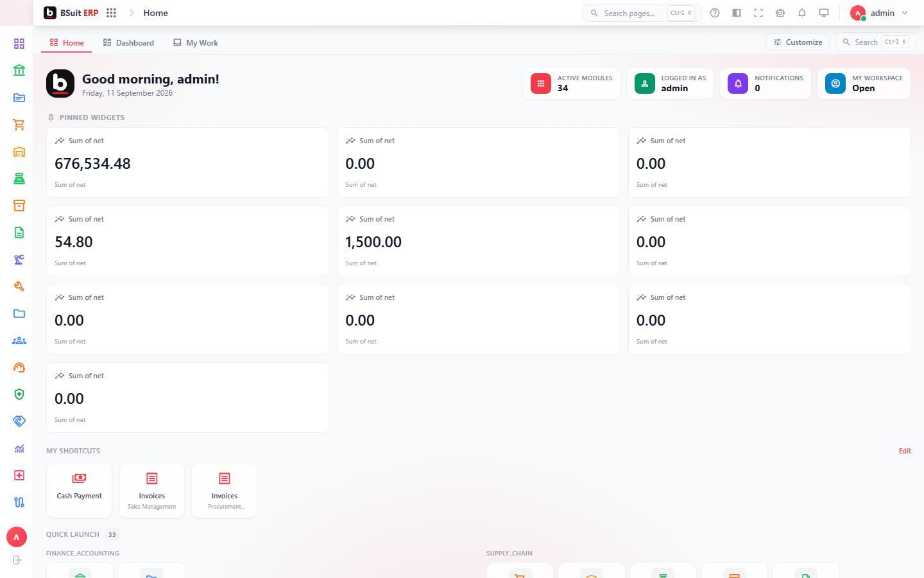Switch to the My Work tab
The image size is (924, 578).
196,43
